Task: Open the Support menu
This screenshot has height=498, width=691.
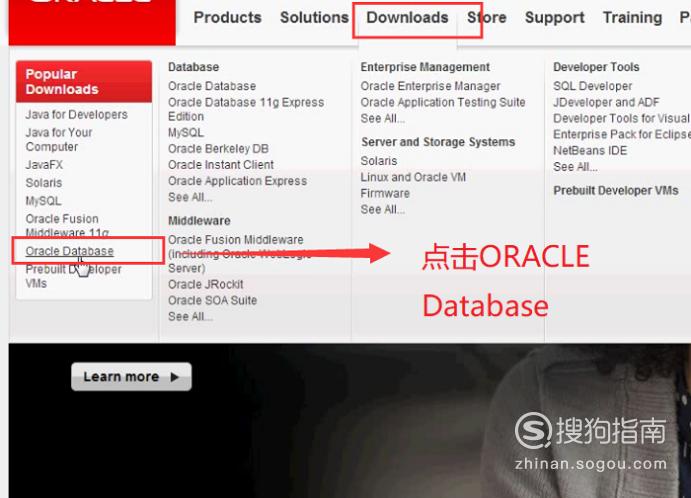Action: [x=554, y=18]
